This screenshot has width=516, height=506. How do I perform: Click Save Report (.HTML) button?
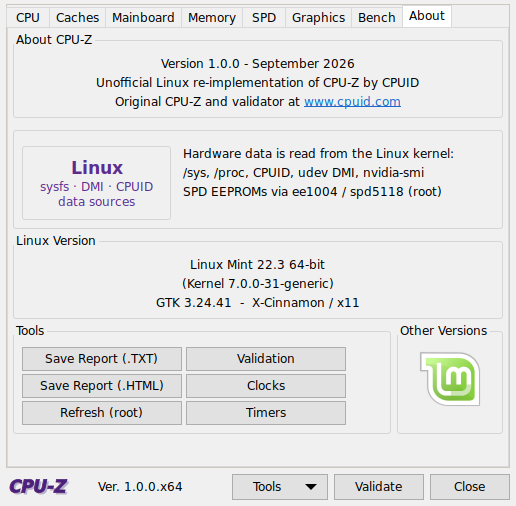tap(102, 386)
